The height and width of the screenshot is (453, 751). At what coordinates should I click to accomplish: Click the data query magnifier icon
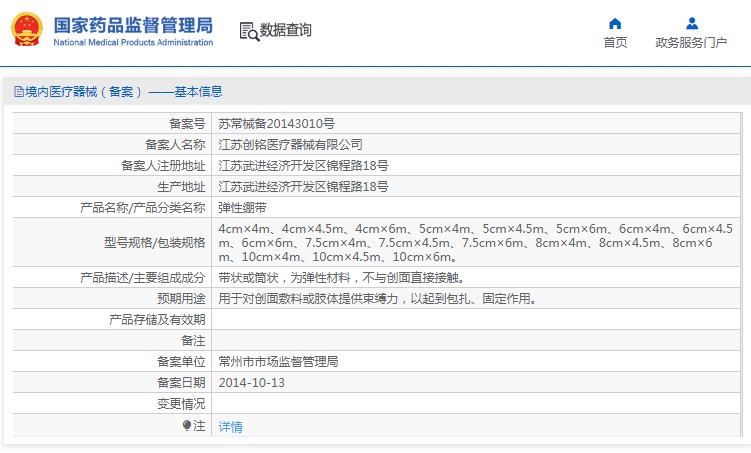249,32
